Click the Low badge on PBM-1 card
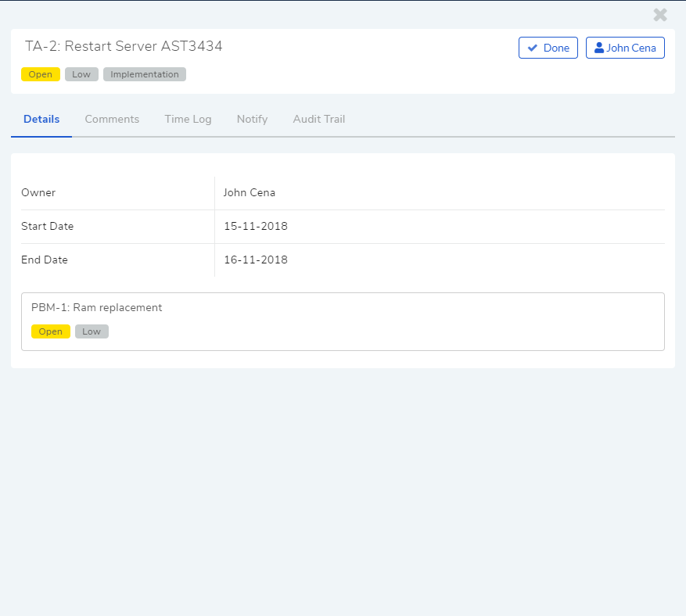686x616 pixels. pos(92,331)
